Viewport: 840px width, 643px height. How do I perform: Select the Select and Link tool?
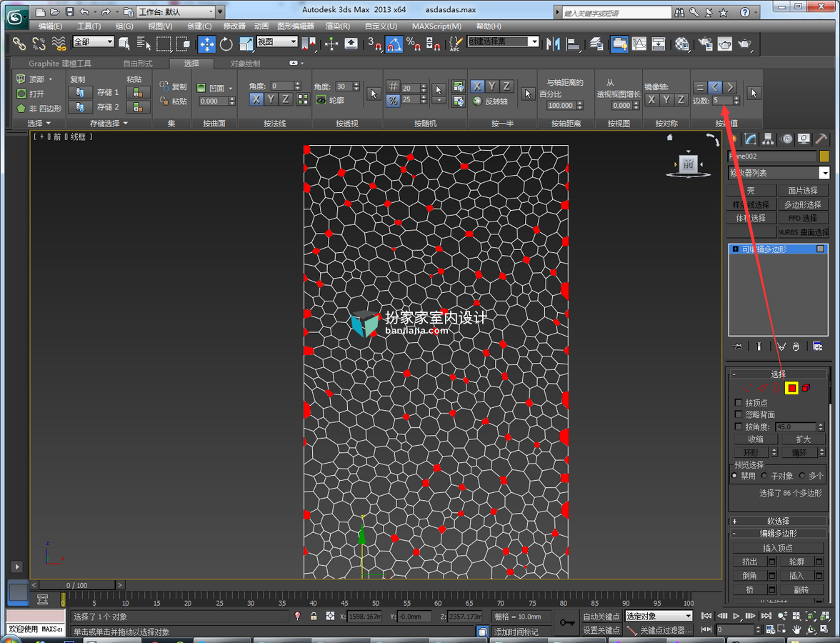click(19, 44)
